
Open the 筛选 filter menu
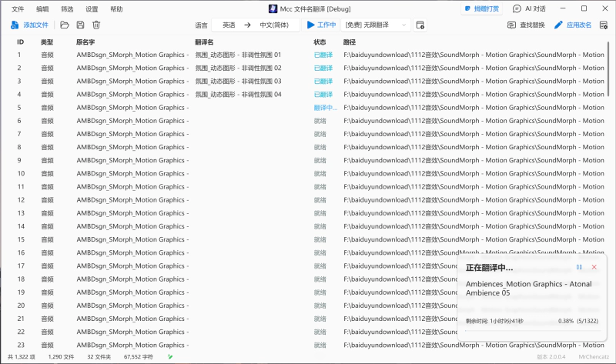pyautogui.click(x=67, y=8)
